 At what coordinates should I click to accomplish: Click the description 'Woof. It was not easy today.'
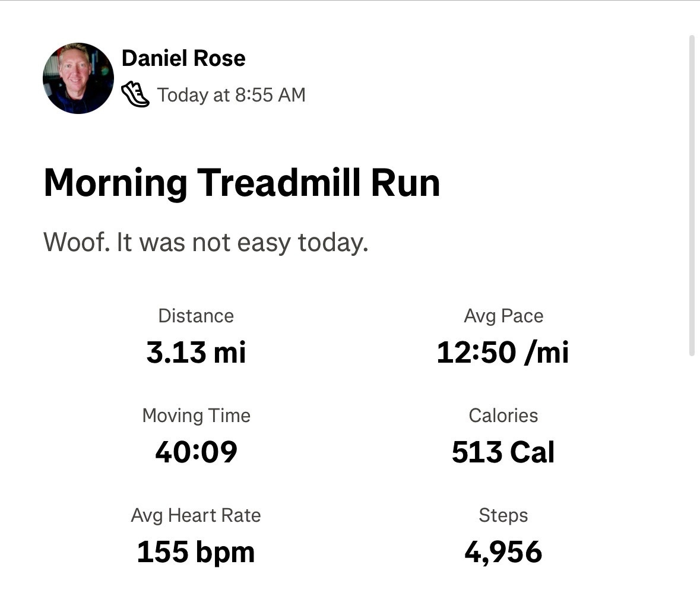click(x=206, y=242)
